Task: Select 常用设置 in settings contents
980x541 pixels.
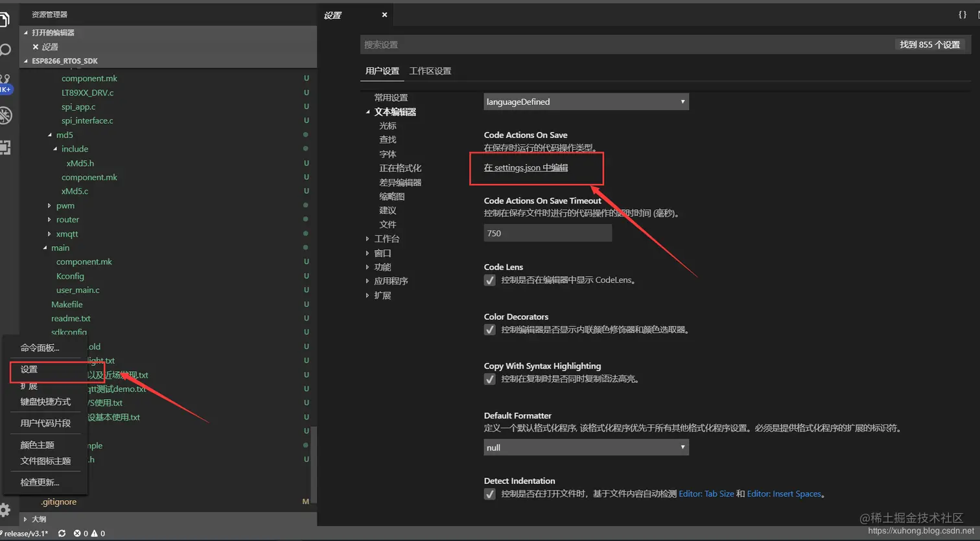Action: (x=391, y=98)
